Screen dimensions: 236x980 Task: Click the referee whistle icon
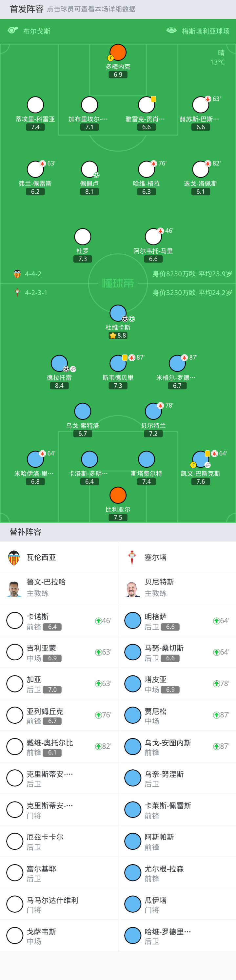click(x=13, y=31)
